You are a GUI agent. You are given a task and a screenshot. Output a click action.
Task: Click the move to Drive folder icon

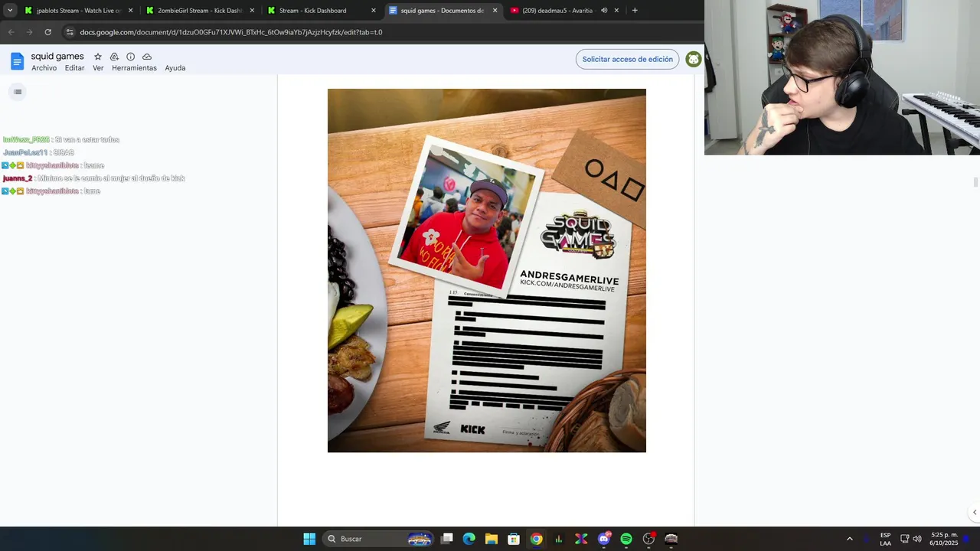point(114,57)
